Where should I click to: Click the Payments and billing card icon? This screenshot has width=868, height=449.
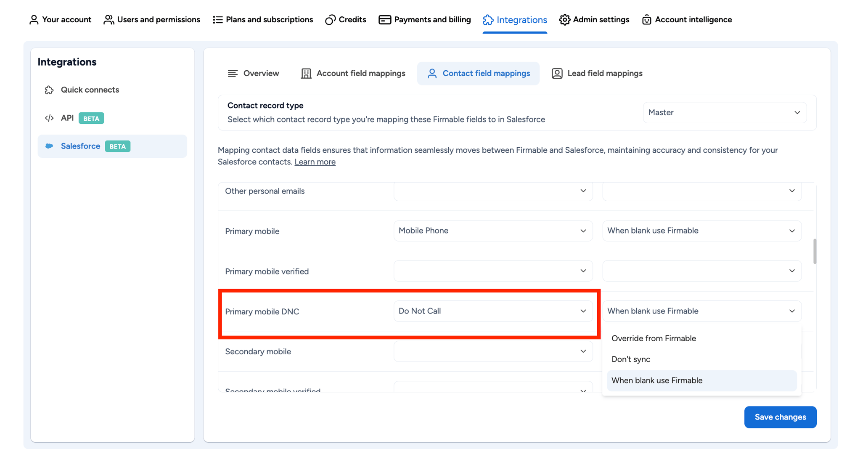click(384, 20)
